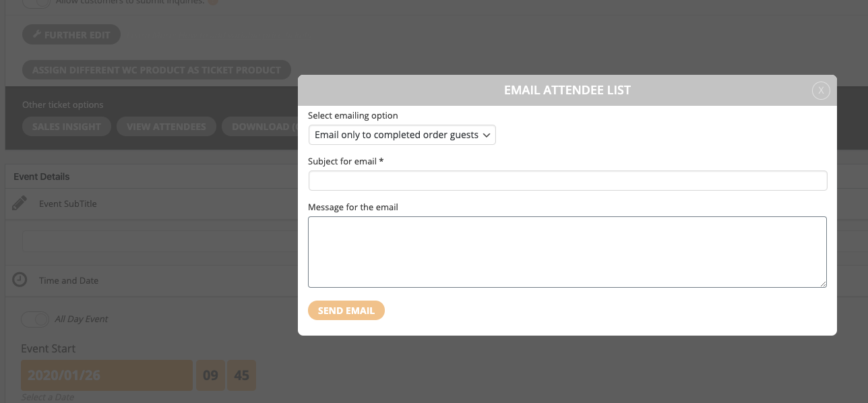Click inside the Message for the email textarea
868x403 pixels.
[x=567, y=251]
